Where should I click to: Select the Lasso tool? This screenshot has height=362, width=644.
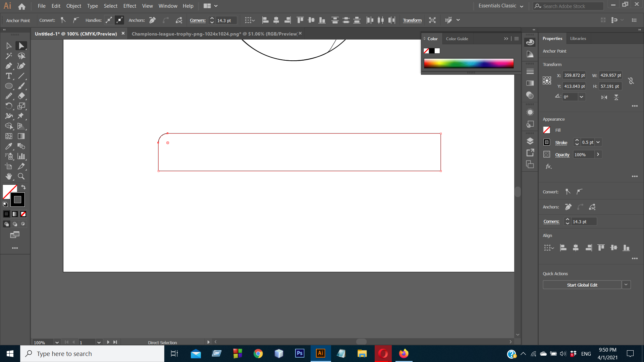click(21, 56)
